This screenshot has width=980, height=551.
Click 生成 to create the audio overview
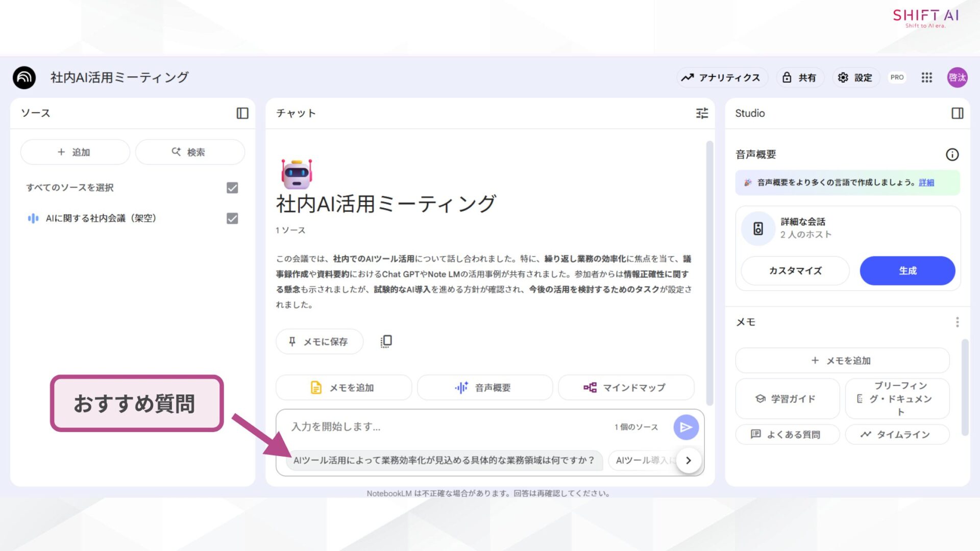907,270
